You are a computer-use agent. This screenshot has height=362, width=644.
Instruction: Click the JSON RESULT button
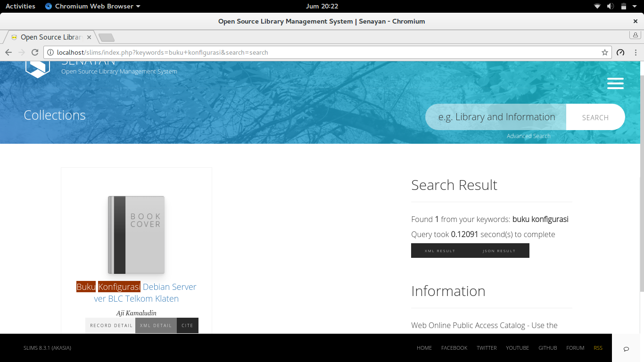(x=499, y=251)
